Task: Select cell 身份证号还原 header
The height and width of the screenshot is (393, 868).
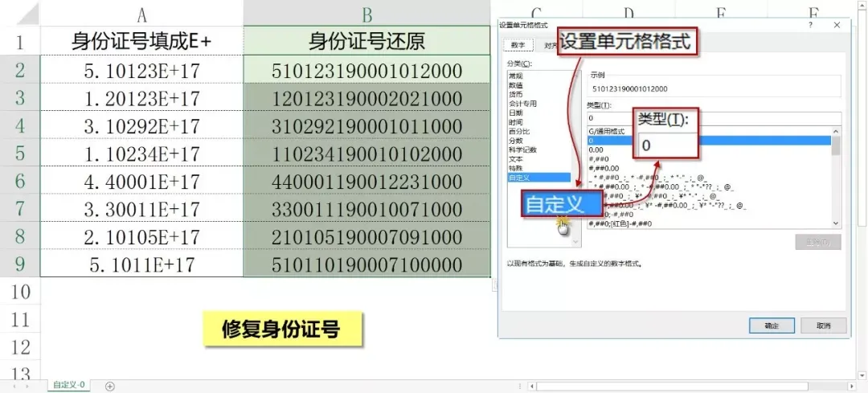Action: [366, 42]
